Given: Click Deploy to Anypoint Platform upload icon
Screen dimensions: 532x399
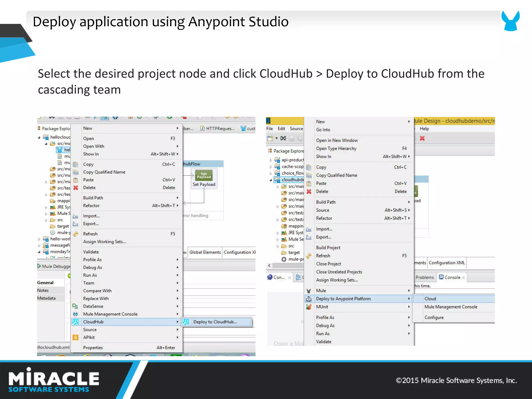Looking at the screenshot, I should coord(309,299).
